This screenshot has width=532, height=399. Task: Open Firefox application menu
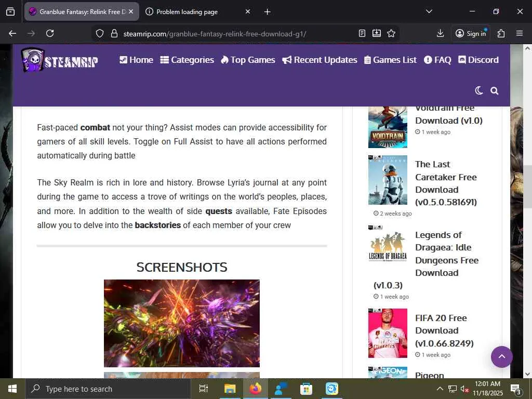[520, 33]
